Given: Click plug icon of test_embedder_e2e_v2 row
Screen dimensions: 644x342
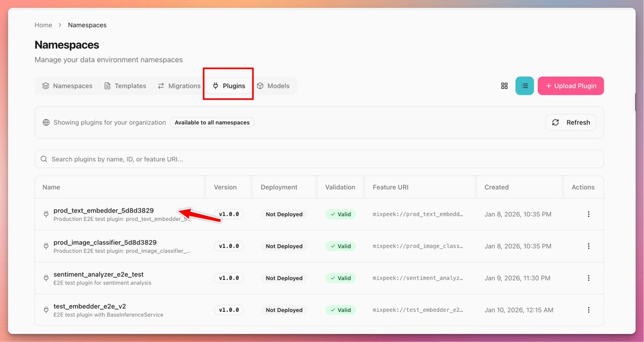Looking at the screenshot, I should click(x=46, y=310).
